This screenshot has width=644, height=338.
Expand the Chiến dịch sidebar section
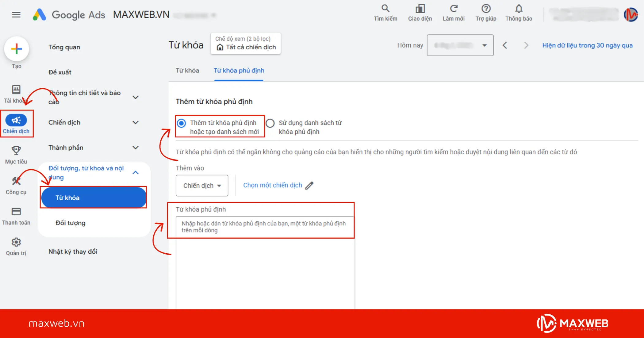click(x=135, y=122)
